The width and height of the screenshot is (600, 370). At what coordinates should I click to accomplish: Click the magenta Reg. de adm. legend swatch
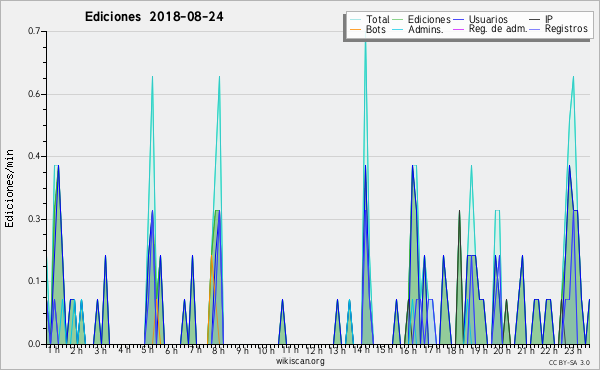tap(458, 29)
